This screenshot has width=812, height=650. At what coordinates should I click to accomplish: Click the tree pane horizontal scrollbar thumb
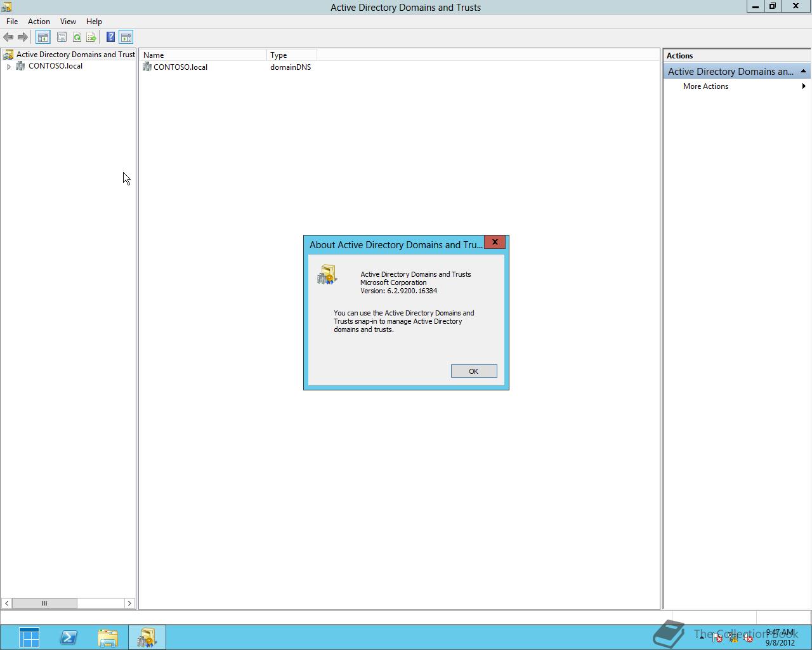click(44, 603)
